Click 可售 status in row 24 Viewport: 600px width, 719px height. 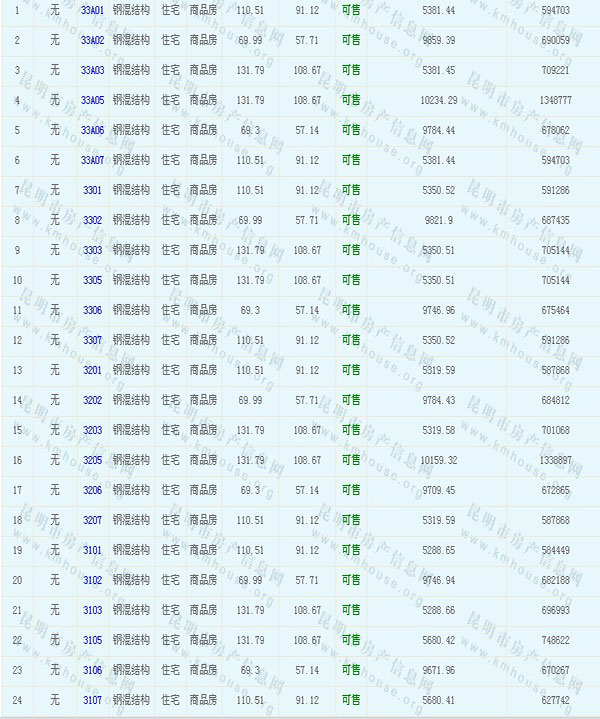point(350,700)
